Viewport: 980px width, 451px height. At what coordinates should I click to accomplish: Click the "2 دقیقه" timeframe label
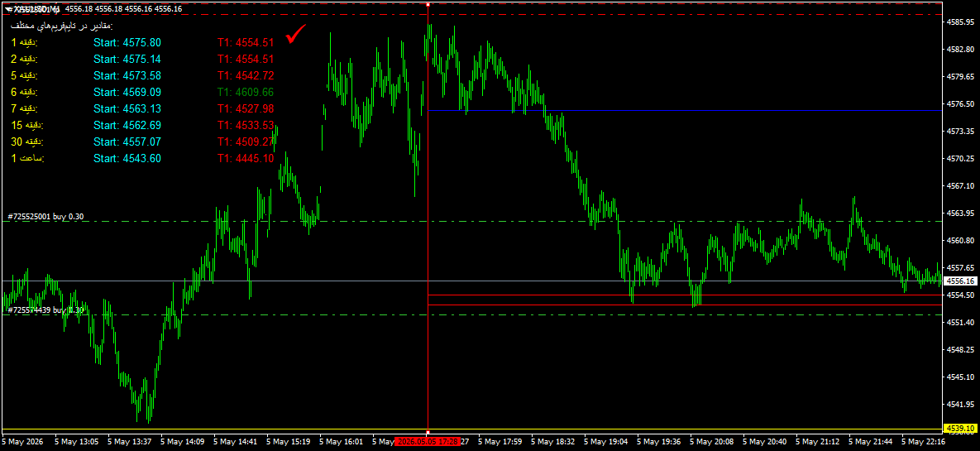pyautogui.click(x=24, y=60)
